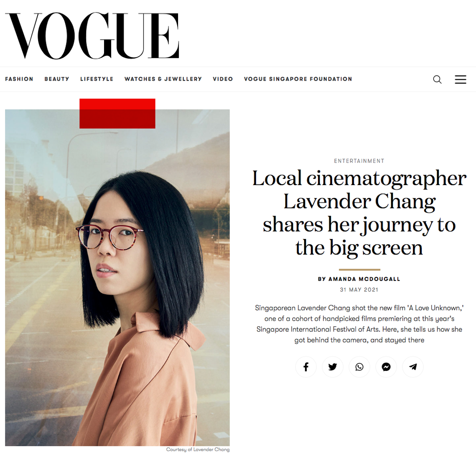Click the Lavender Chang portrait photo
The image size is (476, 462).
pos(117,277)
